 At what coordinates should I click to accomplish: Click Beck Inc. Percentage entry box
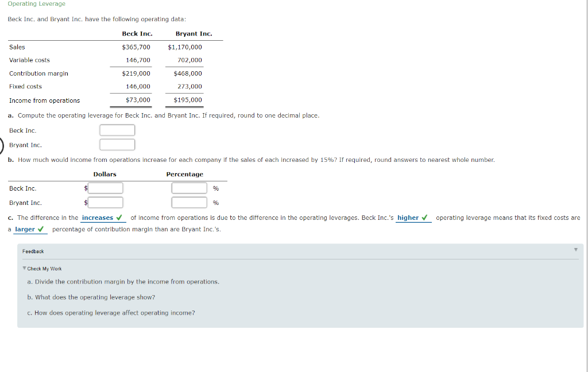tap(189, 188)
